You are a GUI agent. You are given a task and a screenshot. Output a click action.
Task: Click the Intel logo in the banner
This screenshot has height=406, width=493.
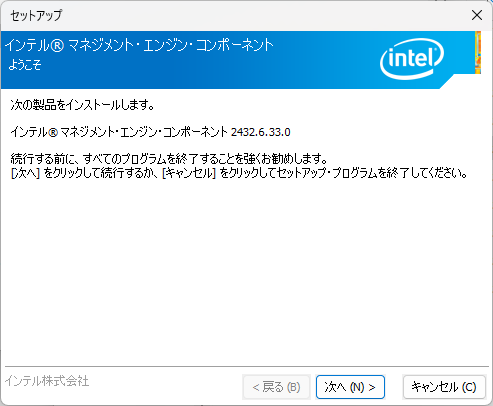pos(412,58)
